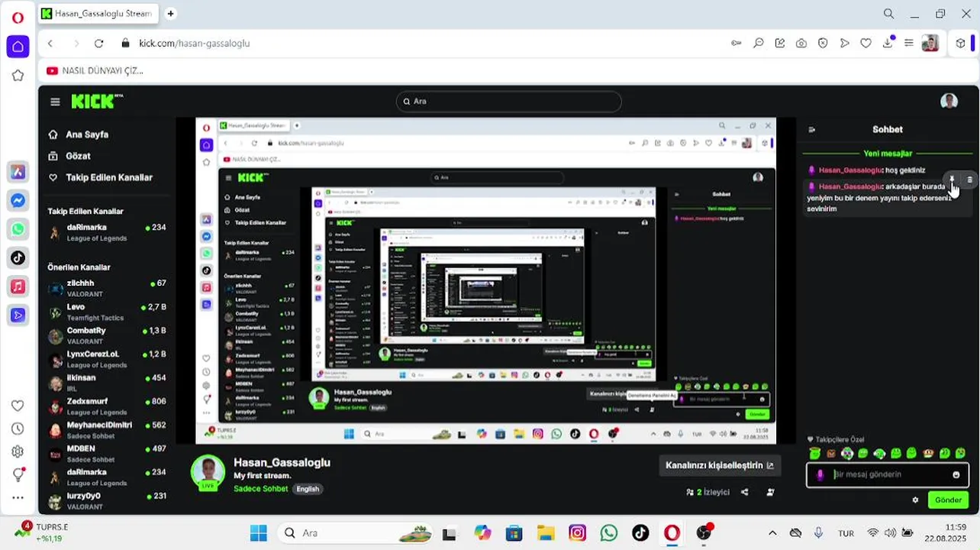Open Takip Edilen Kanallar menu item

click(x=100, y=177)
